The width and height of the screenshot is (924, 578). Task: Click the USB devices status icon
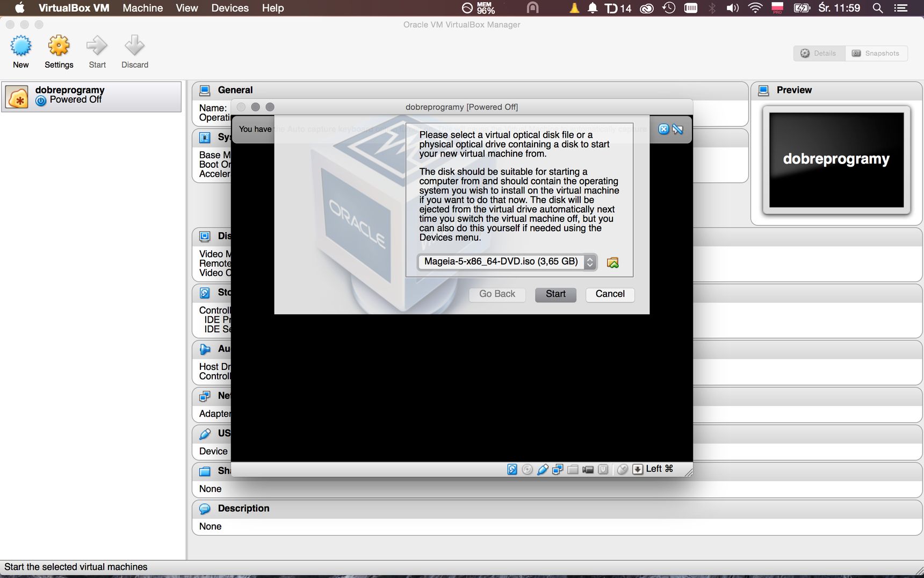click(x=543, y=469)
